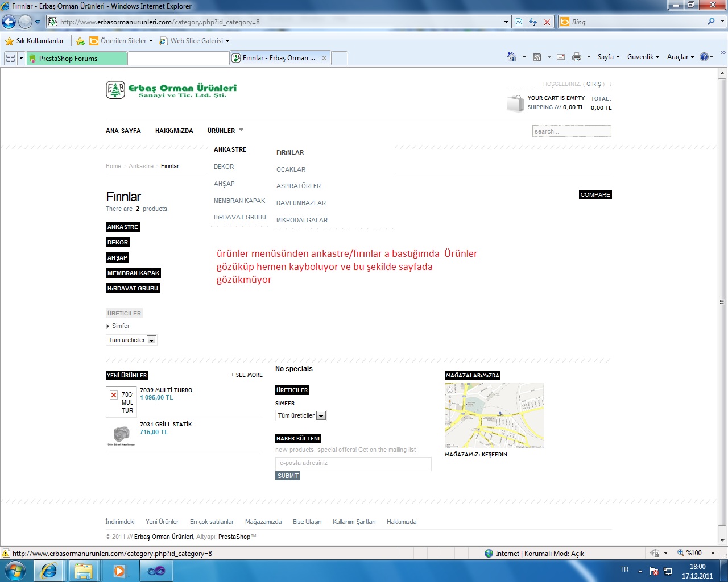Click the Read Mail envelope icon
This screenshot has height=582, width=728.
[561, 57]
